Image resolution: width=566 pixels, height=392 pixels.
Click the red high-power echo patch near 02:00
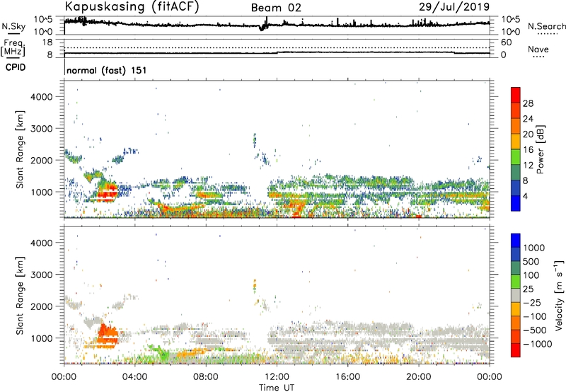click(107, 192)
